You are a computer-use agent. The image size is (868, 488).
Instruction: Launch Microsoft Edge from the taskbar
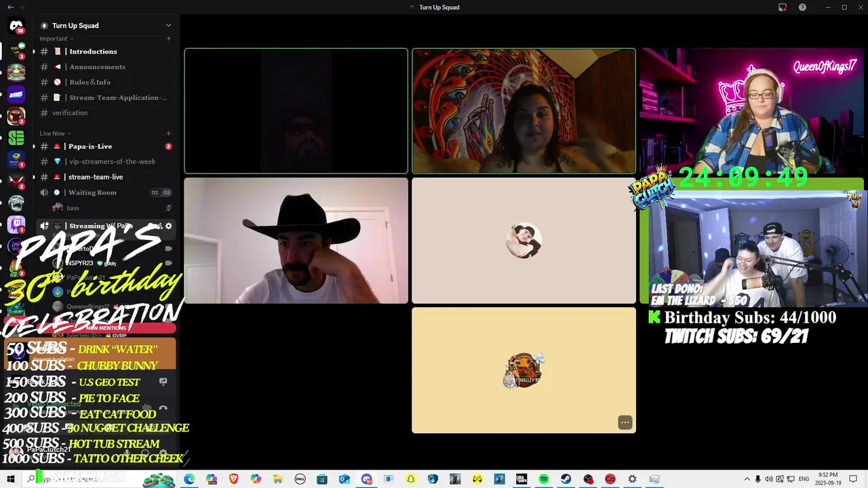pyautogui.click(x=189, y=479)
